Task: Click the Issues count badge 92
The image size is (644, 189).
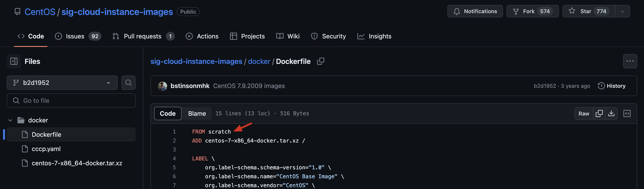Action: [x=95, y=36]
